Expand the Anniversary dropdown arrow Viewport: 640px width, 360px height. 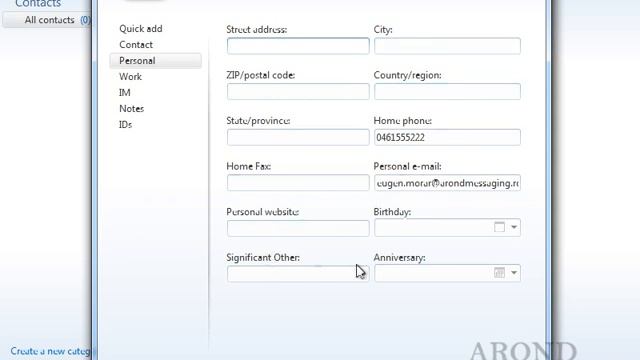514,273
